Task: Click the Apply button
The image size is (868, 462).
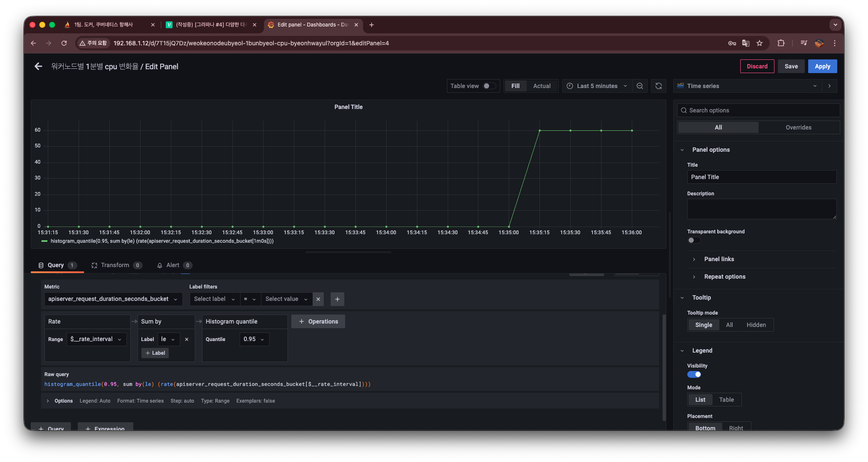Action: 822,66
